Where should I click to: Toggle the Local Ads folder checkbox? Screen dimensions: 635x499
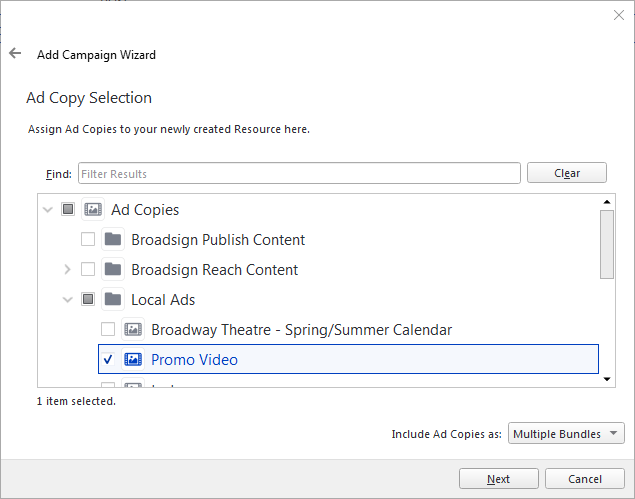click(x=88, y=300)
